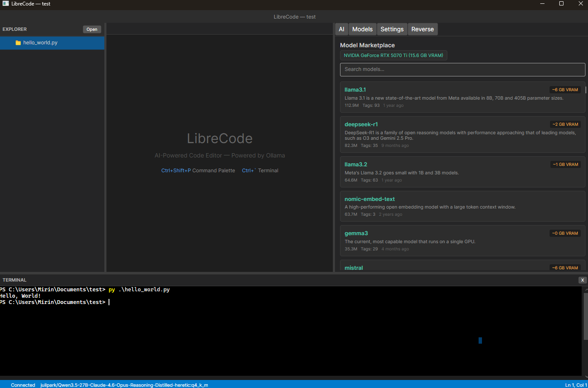Screen dimensions: 588x388
Task: Click 'Tags: 35' on the deepseek-r1 card
Action: pos(369,146)
